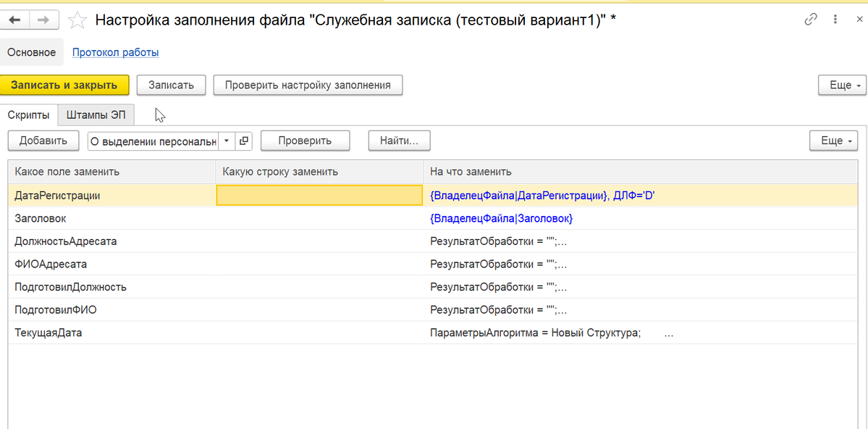Screen dimensions: 868x429
Task: Click Проверить настройку заполнения button
Action: tap(308, 86)
